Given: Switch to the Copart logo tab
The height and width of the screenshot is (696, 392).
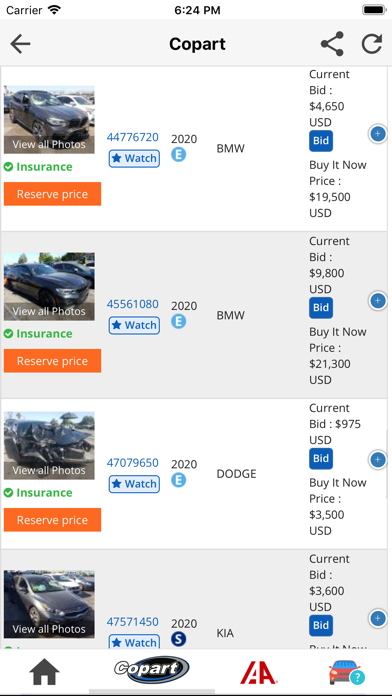Looking at the screenshot, I should click(x=152, y=670).
